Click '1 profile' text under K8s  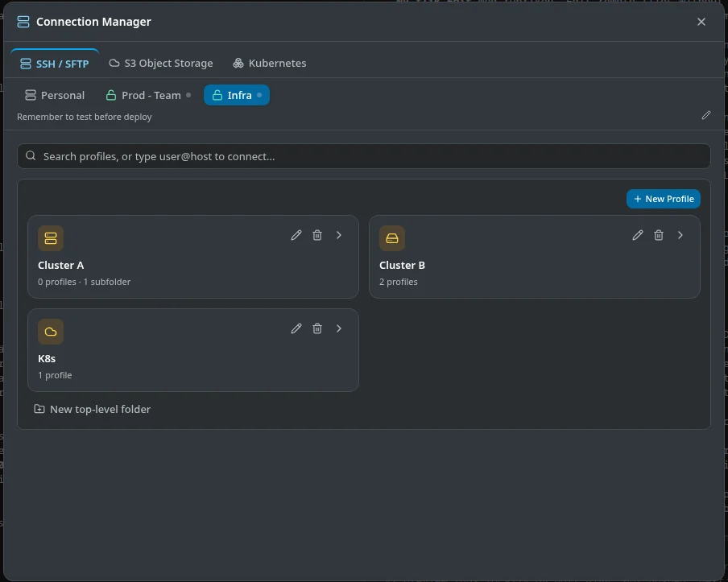point(55,375)
